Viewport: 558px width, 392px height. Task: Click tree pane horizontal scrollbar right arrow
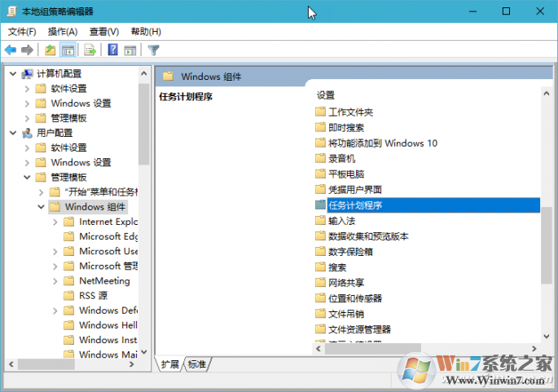[x=132, y=364]
